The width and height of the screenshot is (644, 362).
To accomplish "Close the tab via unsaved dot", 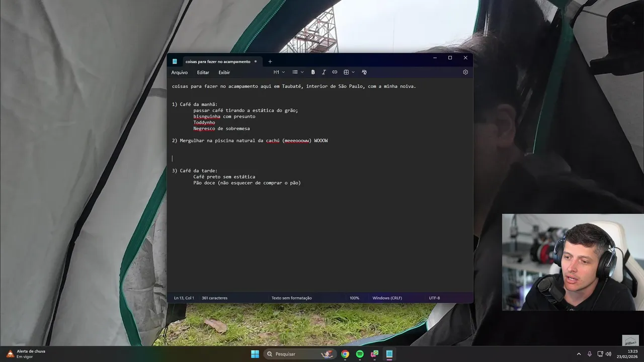I will pyautogui.click(x=256, y=62).
